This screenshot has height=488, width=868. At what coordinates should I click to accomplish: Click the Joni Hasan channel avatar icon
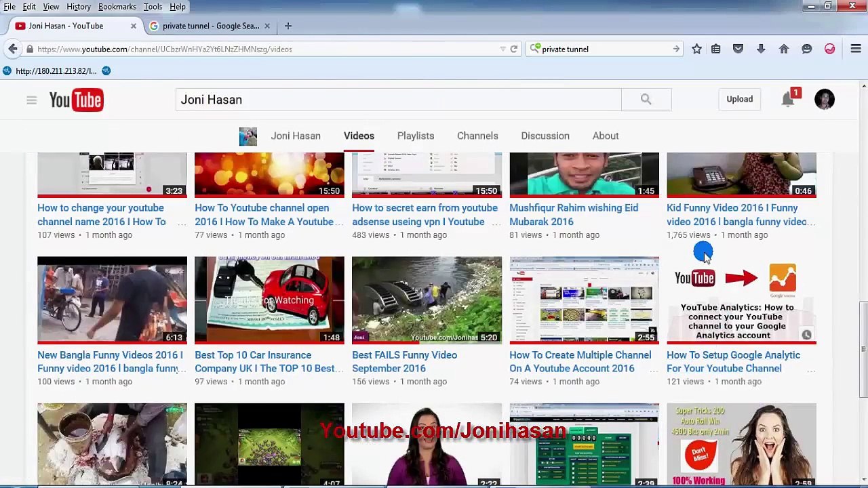(x=248, y=136)
